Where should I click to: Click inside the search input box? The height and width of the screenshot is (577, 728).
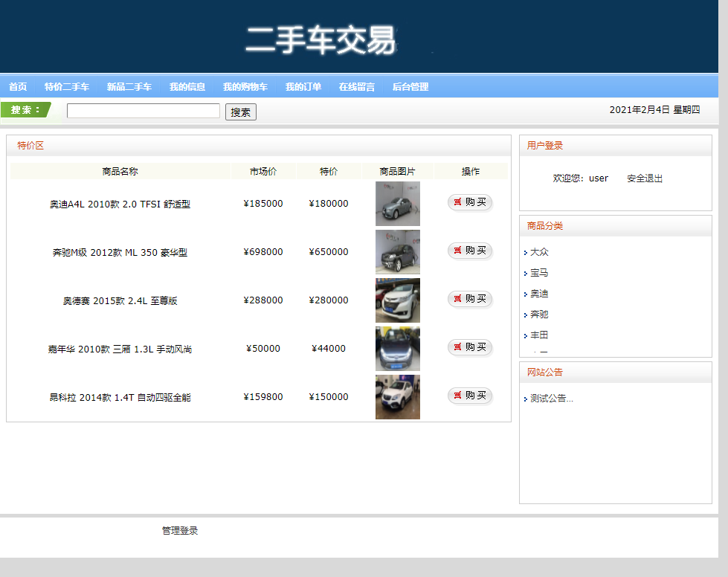pyautogui.click(x=142, y=110)
